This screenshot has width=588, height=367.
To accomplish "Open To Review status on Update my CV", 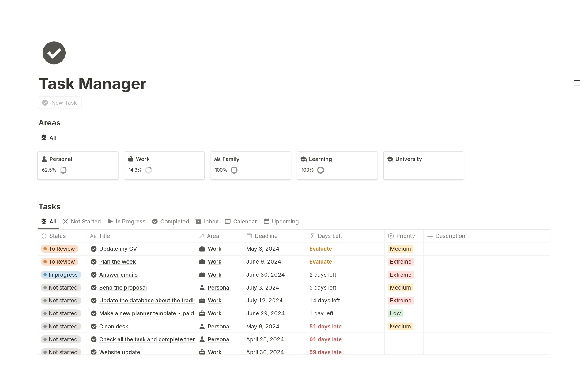I will 60,249.
